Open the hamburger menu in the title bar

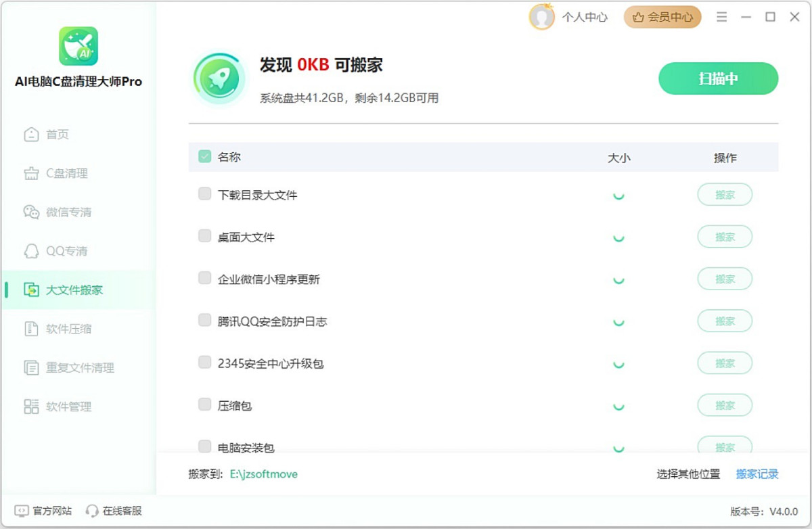[722, 18]
